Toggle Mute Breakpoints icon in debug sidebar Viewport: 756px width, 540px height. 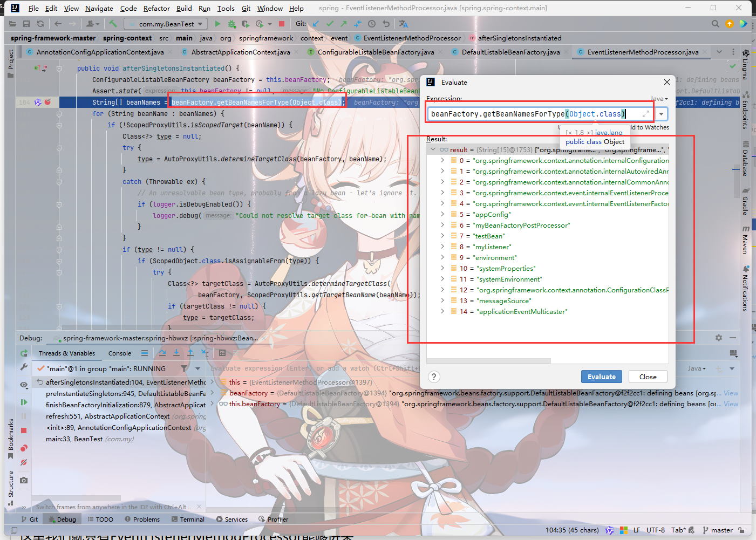24,462
